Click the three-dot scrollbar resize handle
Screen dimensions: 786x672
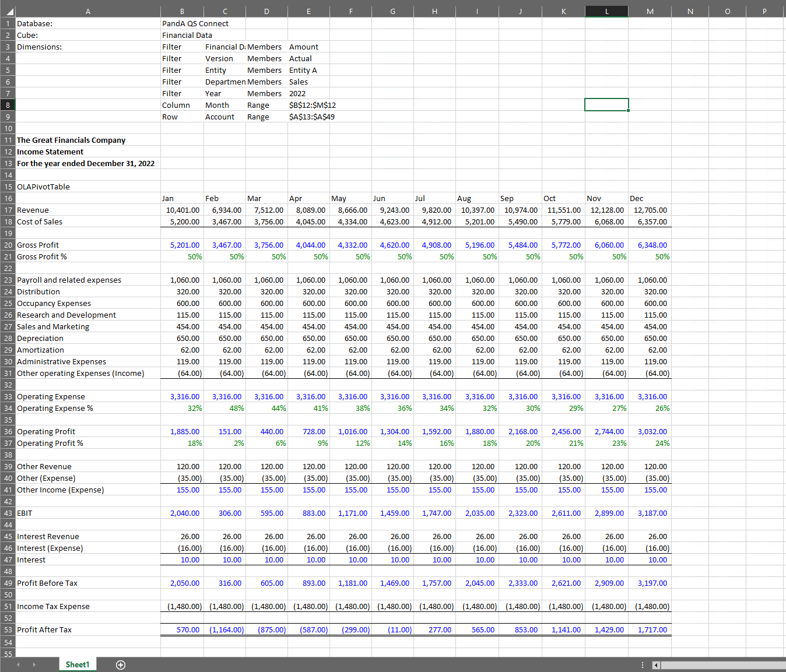643,665
